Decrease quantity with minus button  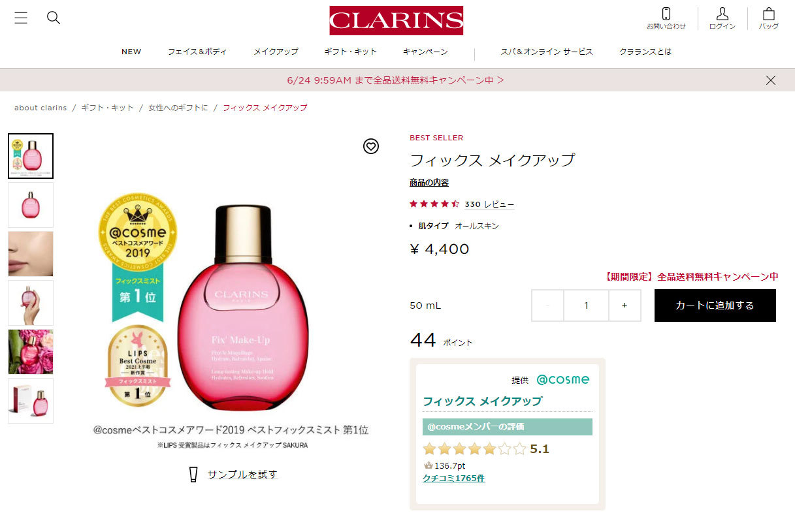pyautogui.click(x=547, y=305)
